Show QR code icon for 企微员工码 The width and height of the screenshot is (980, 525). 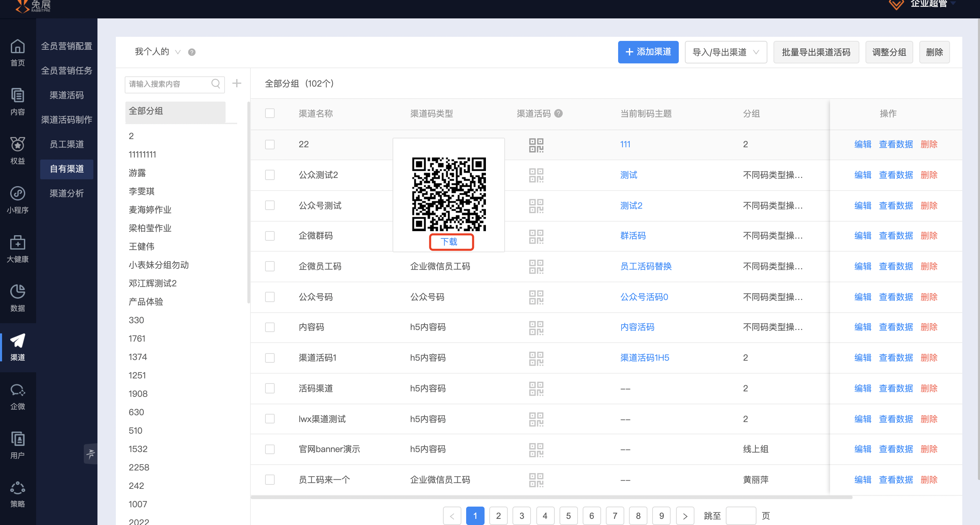[x=536, y=267]
